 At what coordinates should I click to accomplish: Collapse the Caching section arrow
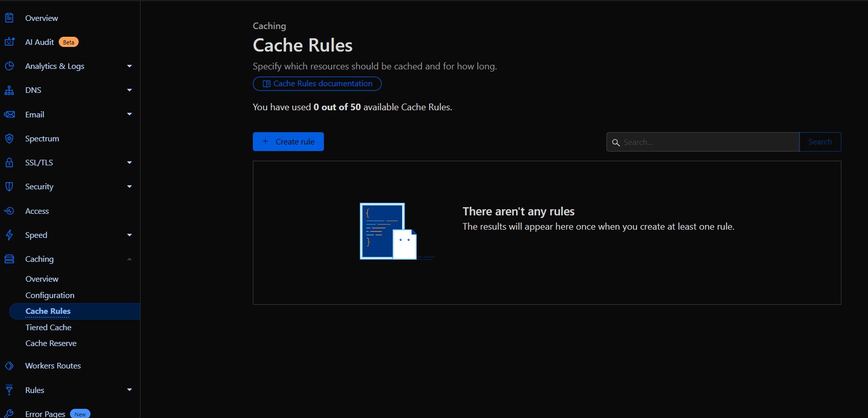(129, 259)
